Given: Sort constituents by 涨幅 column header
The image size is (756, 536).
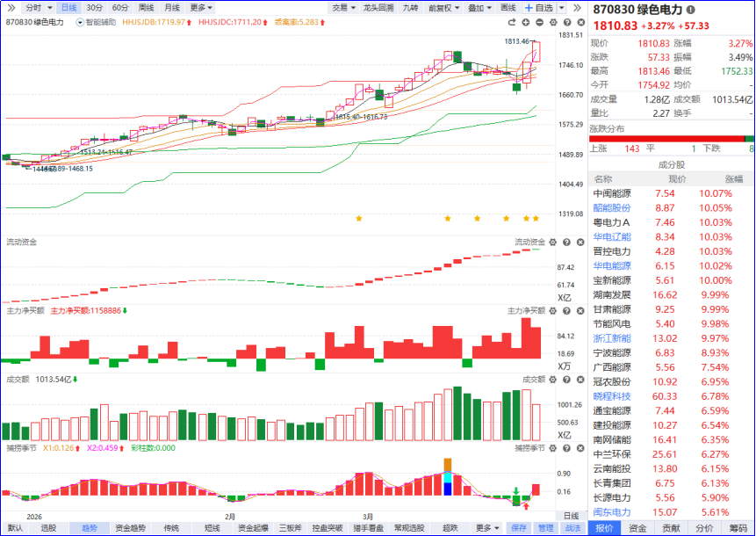Looking at the screenshot, I should [x=734, y=179].
